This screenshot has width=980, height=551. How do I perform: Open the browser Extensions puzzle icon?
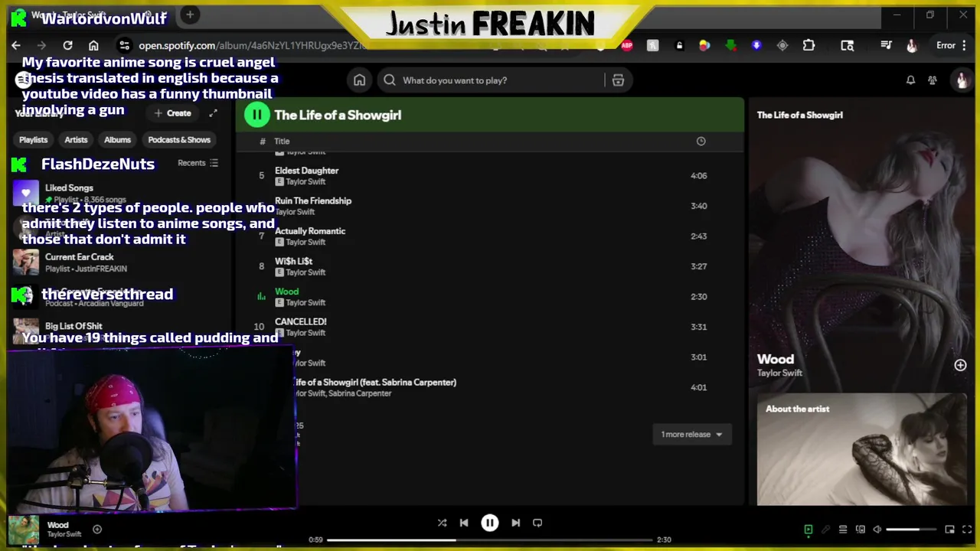pos(808,45)
